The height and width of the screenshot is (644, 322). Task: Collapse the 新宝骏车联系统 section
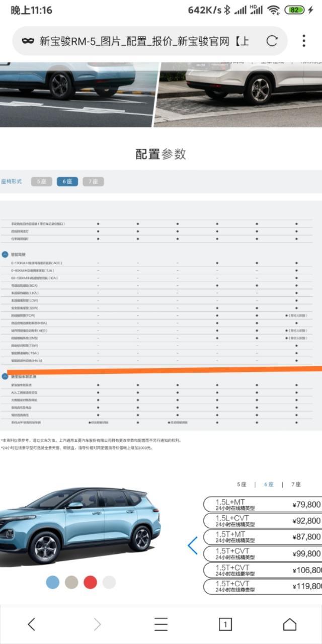point(5,376)
